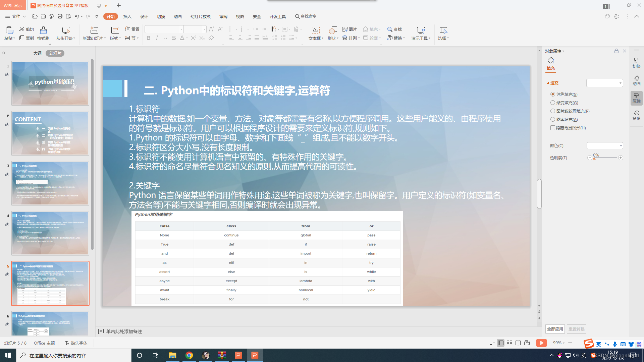Select Gradient fill (渐变填充) radio button
The width and height of the screenshot is (644, 362).
click(553, 103)
